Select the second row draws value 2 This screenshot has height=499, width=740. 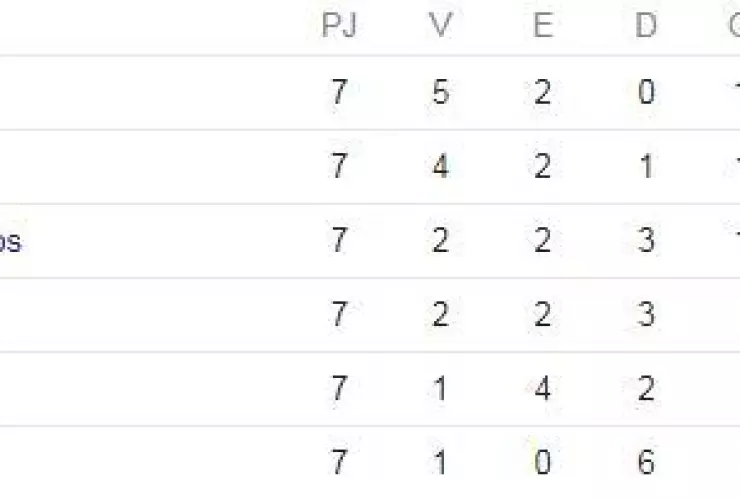(543, 167)
